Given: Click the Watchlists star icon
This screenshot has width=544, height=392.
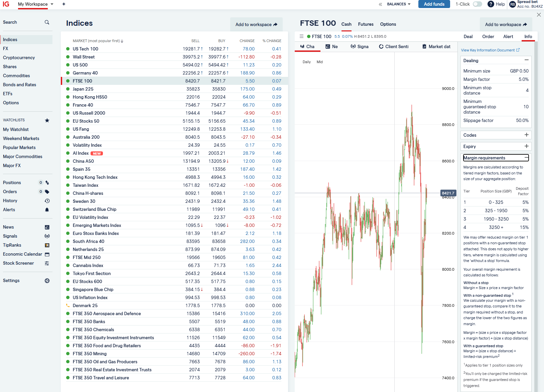Looking at the screenshot, I should click(47, 120).
